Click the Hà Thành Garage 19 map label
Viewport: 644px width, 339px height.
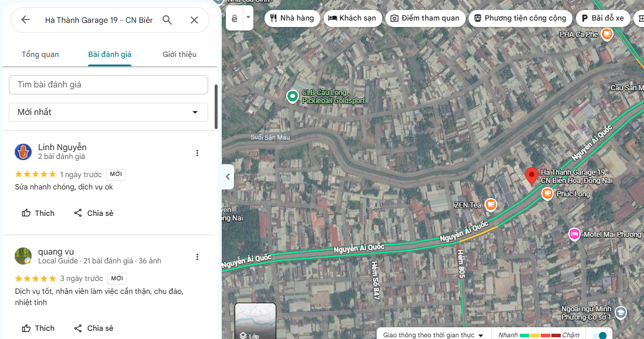coord(577,177)
